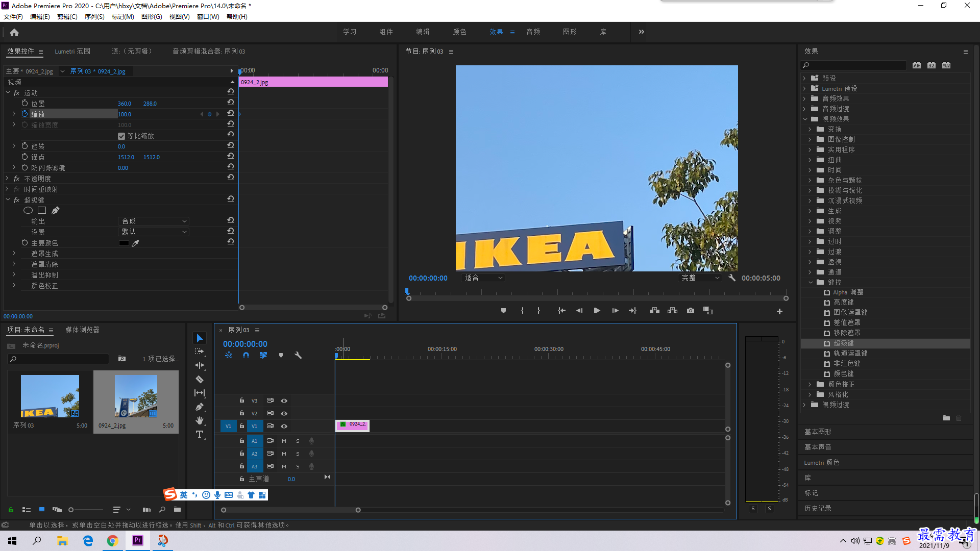Collapse the 键控 Keying folder
Screen dimensions: 980x551
tap(810, 282)
